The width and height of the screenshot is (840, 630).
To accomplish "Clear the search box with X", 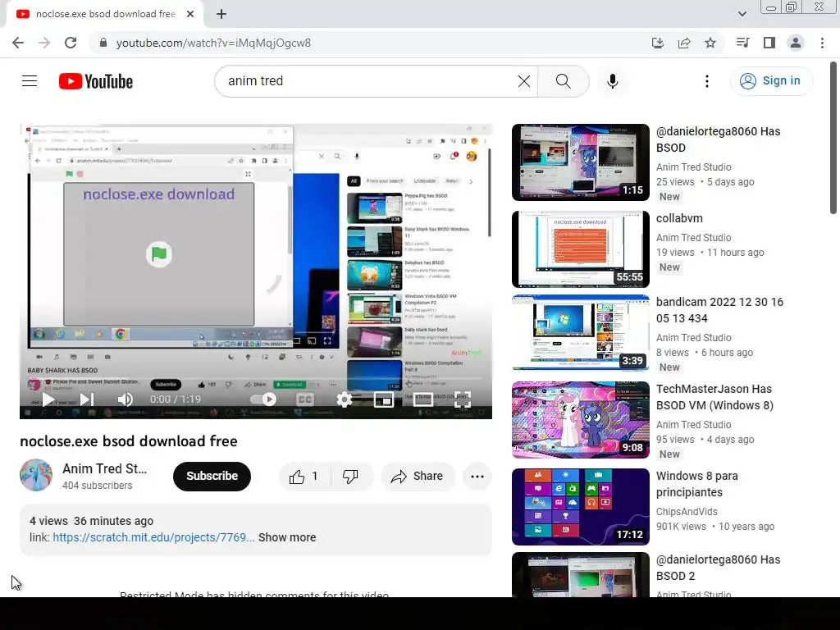I will [x=524, y=81].
